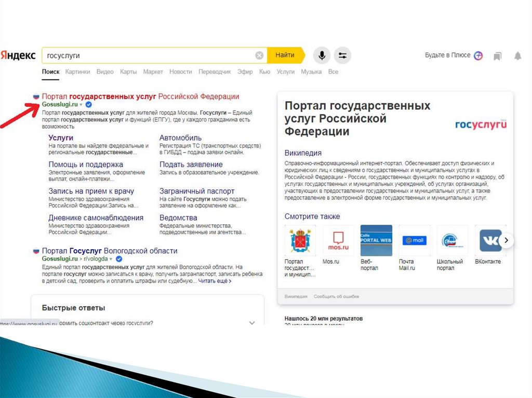Image resolution: width=532 pixels, height=398 pixels.
Task: Switch to the Карты tab
Action: (x=128, y=72)
